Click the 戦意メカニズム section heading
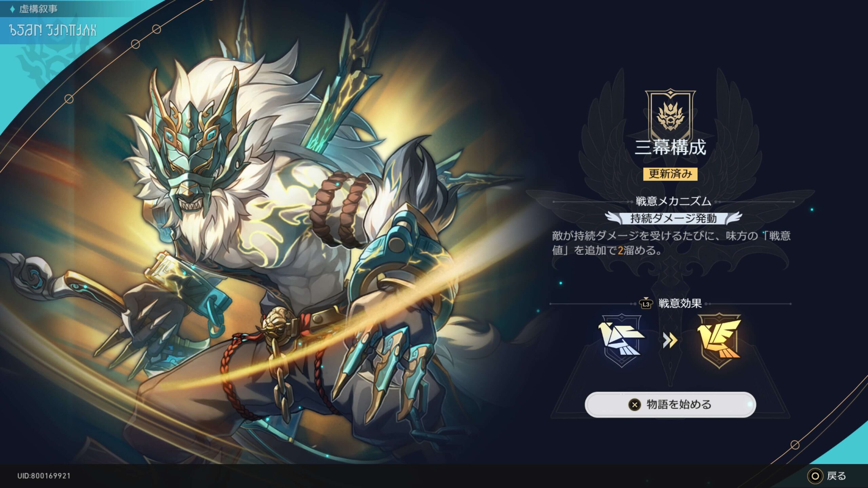The image size is (868, 488). (673, 201)
